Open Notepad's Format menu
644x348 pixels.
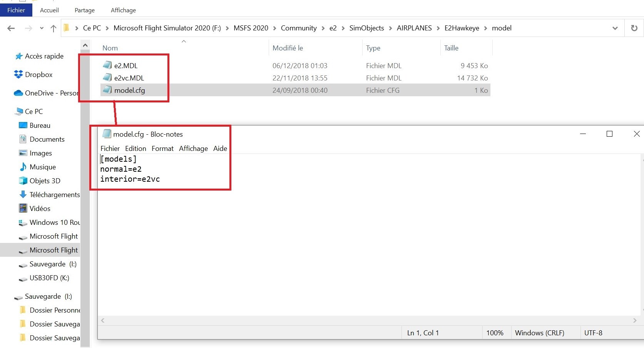click(x=162, y=149)
